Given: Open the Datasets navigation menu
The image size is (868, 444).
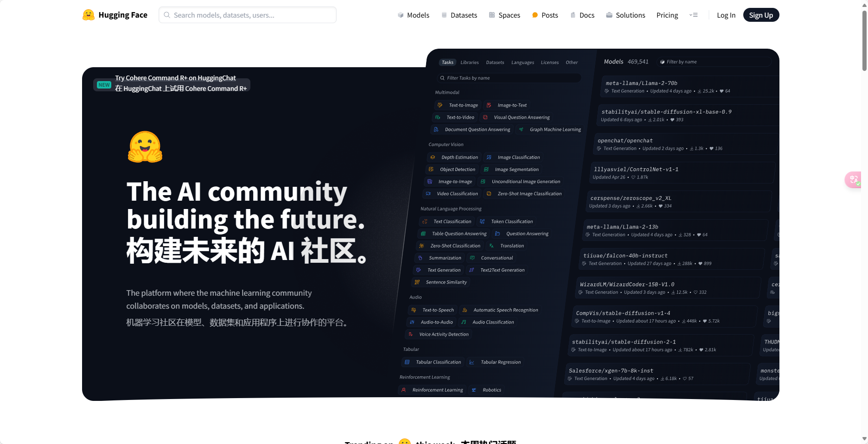Looking at the screenshot, I should 459,15.
